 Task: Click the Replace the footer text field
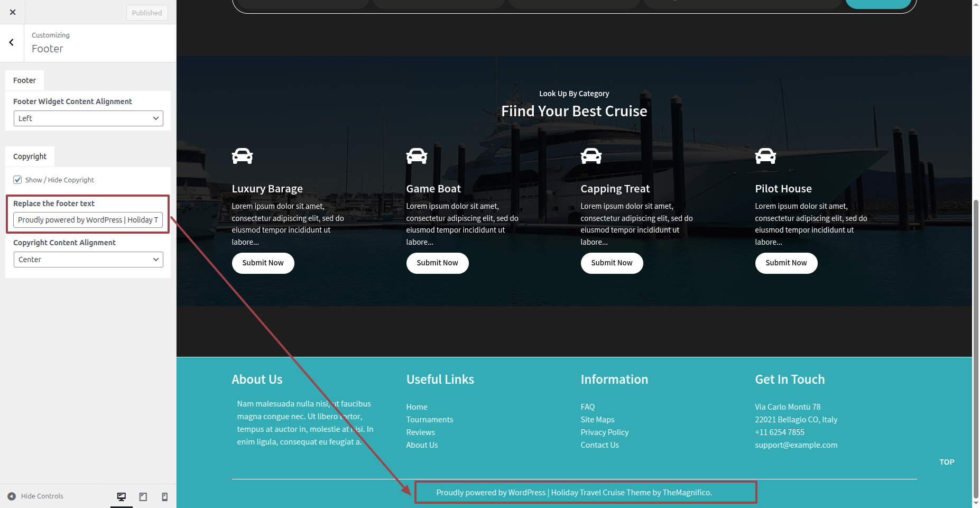tap(88, 220)
